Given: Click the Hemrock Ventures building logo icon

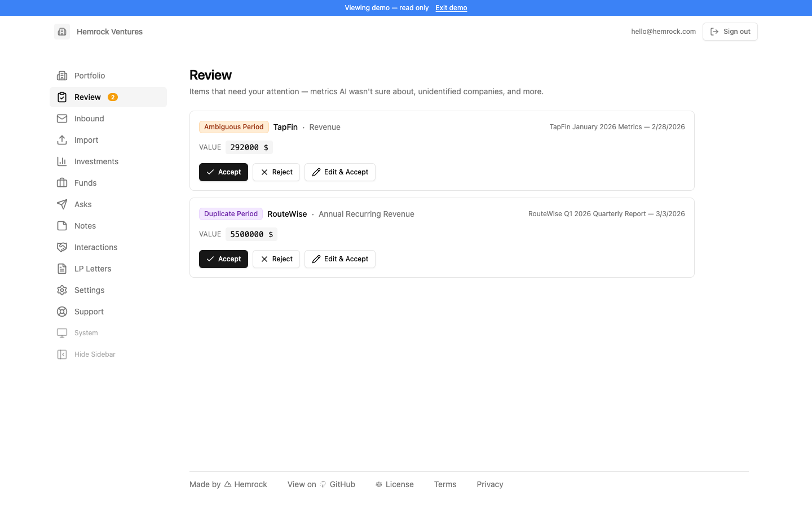Looking at the screenshot, I should [x=62, y=32].
